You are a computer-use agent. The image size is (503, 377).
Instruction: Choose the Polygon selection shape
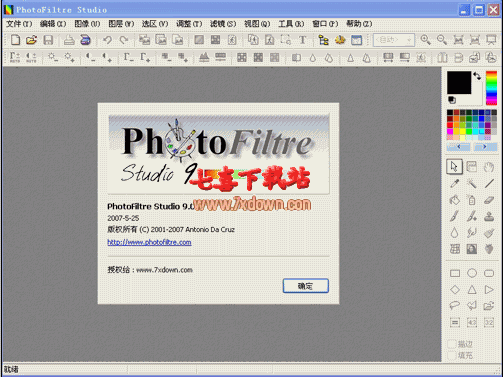click(472, 305)
